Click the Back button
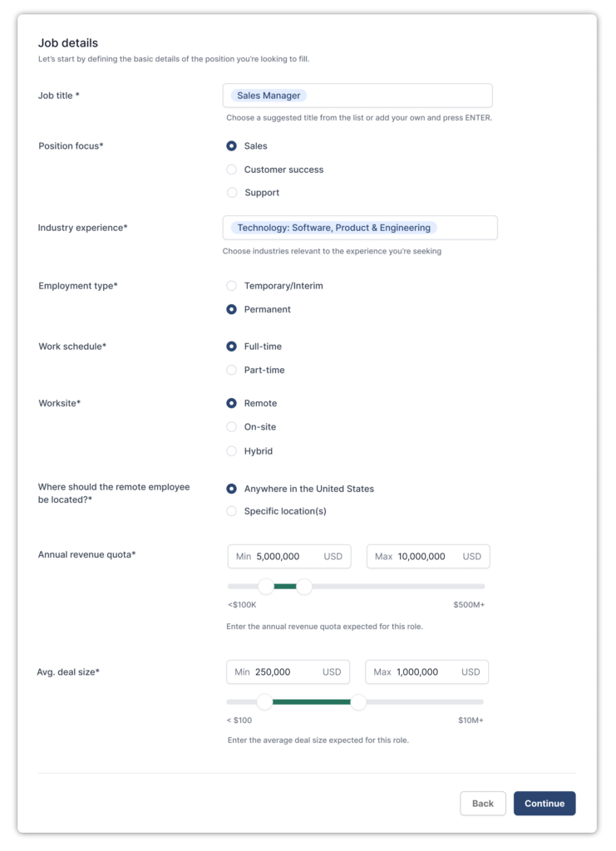The width and height of the screenshot is (616, 851). [x=483, y=803]
